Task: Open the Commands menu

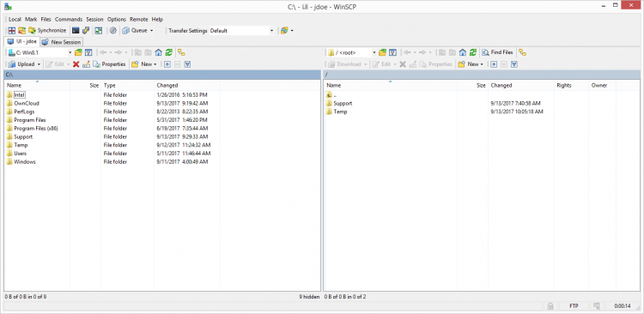Action: click(69, 19)
